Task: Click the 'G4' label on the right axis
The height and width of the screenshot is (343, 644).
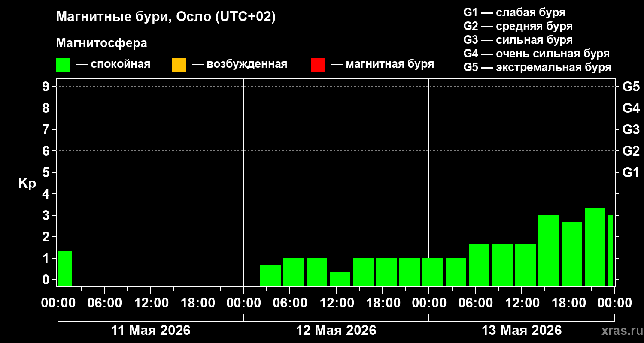Action: [x=631, y=108]
